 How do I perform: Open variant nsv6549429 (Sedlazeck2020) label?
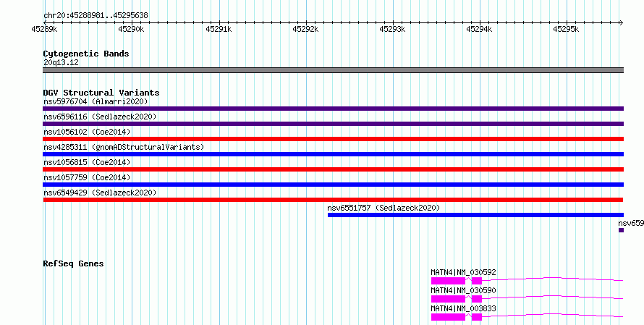click(x=100, y=193)
